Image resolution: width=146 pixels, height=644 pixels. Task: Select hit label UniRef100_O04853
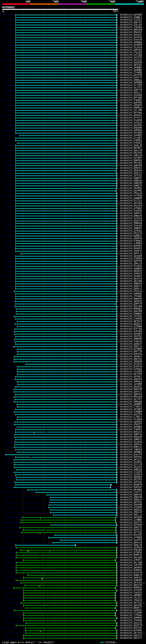(131, 135)
